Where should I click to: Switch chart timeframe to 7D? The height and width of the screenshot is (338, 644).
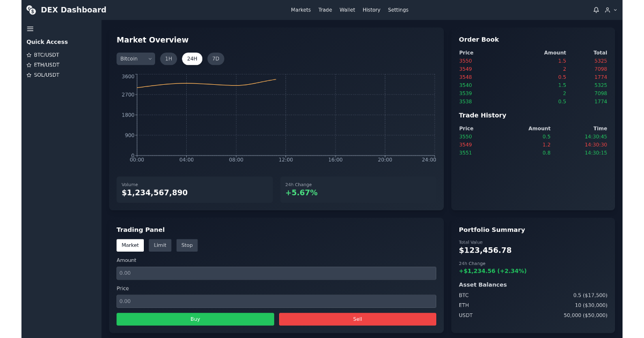click(x=216, y=58)
